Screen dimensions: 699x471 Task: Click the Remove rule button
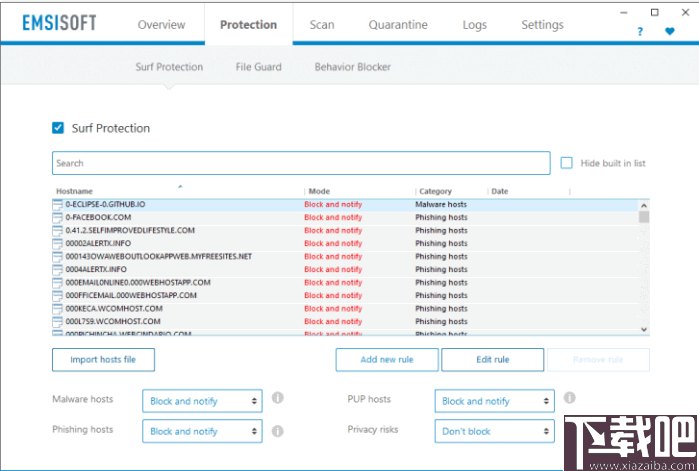[598, 360]
